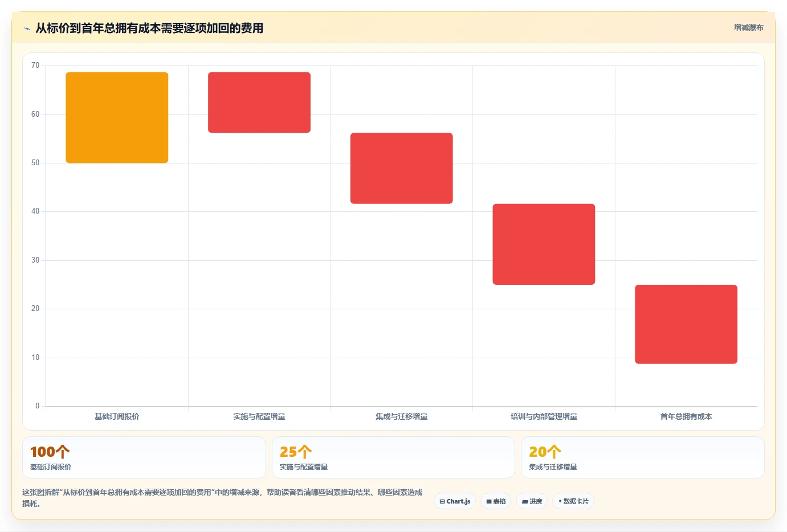The height and width of the screenshot is (532, 787).
Task: Click the y-axis value 30
Action: [35, 260]
